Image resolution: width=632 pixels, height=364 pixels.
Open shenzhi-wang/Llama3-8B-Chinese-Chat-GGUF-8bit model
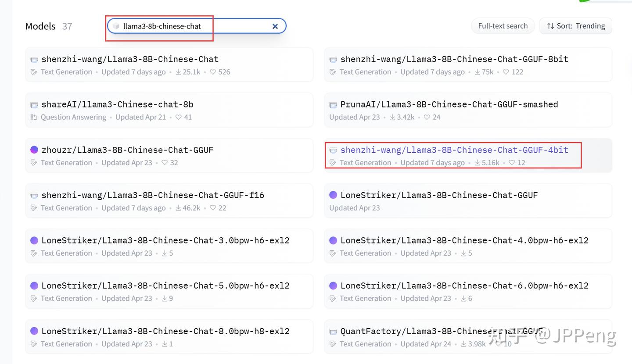click(468, 64)
